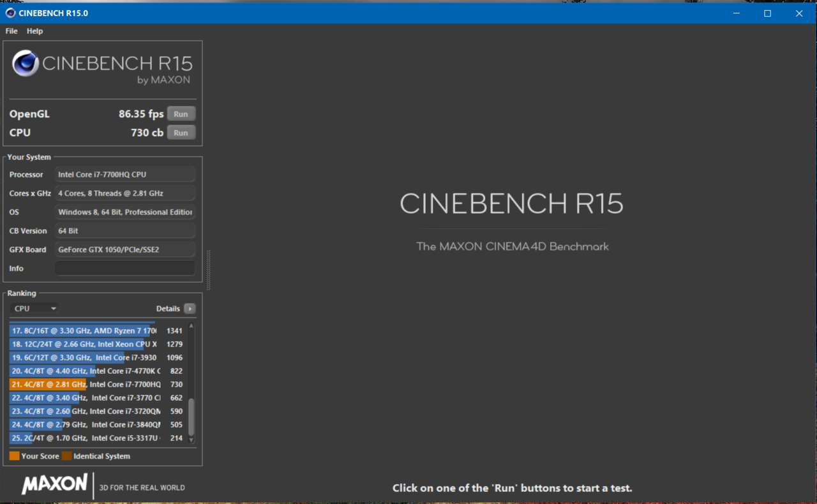Click the OS field showing Windows 8
The width and height of the screenshot is (817, 504).
tap(125, 212)
